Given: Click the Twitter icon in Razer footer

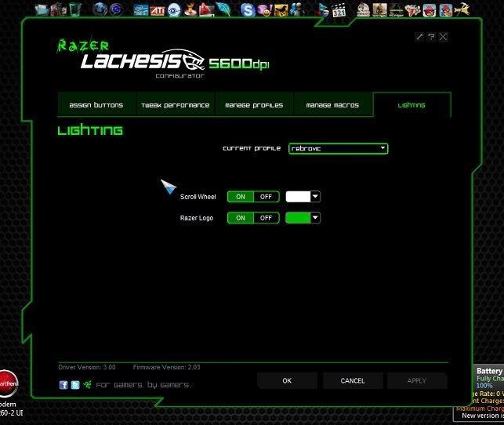Looking at the screenshot, I should coord(75,385).
